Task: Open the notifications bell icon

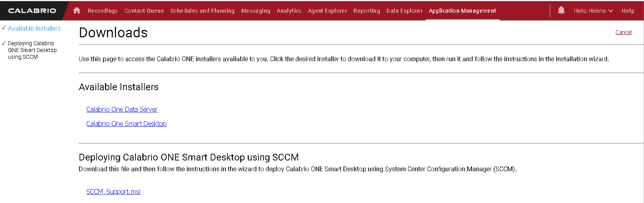Action: (561, 10)
